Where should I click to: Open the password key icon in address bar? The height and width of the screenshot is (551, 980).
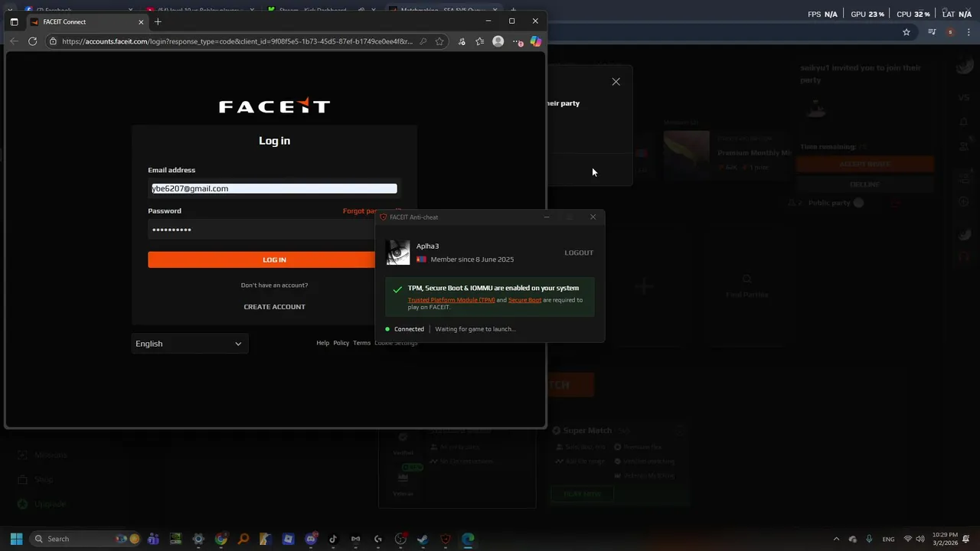[423, 41]
